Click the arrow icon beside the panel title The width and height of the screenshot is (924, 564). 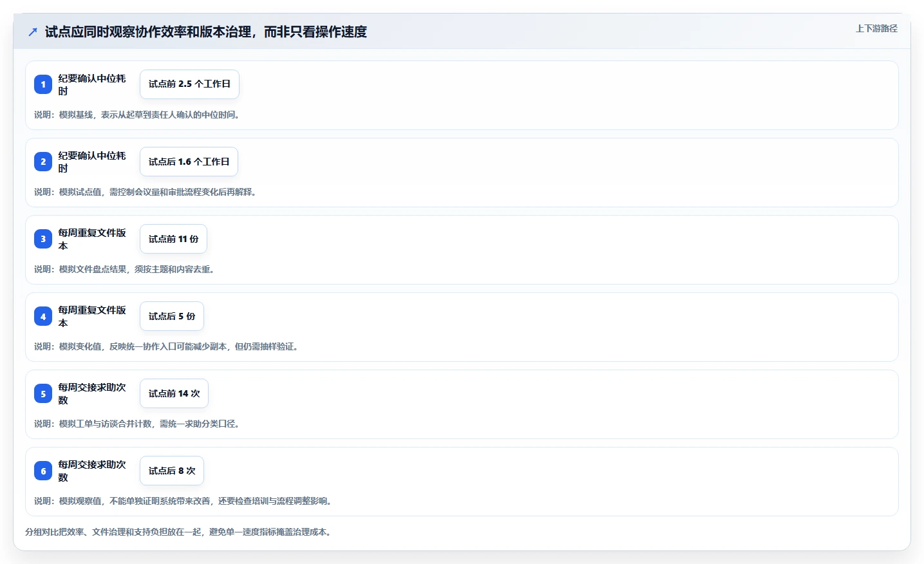tap(33, 32)
